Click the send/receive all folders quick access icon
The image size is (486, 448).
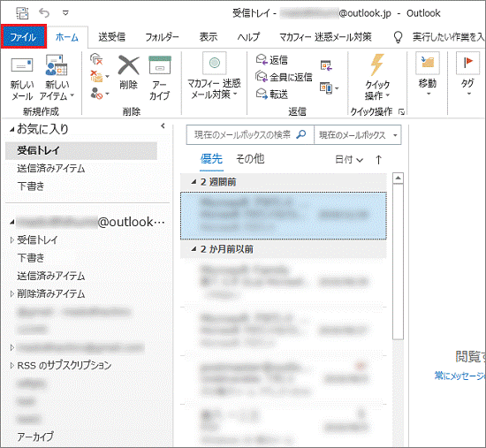click(x=22, y=13)
